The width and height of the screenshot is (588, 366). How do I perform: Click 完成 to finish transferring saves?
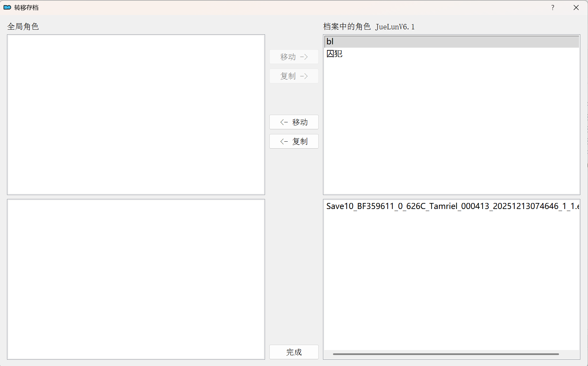[x=294, y=352]
